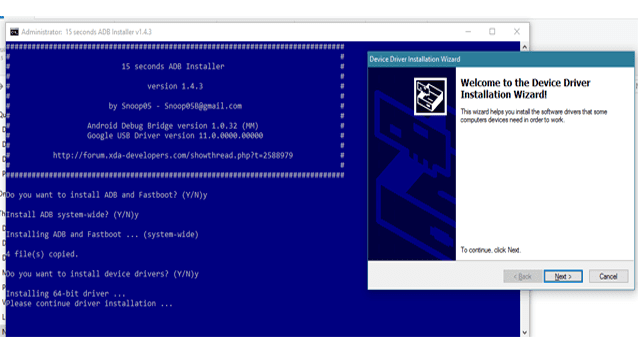Click the wizard welcome heading text
The image size is (640, 360).
[525, 89]
